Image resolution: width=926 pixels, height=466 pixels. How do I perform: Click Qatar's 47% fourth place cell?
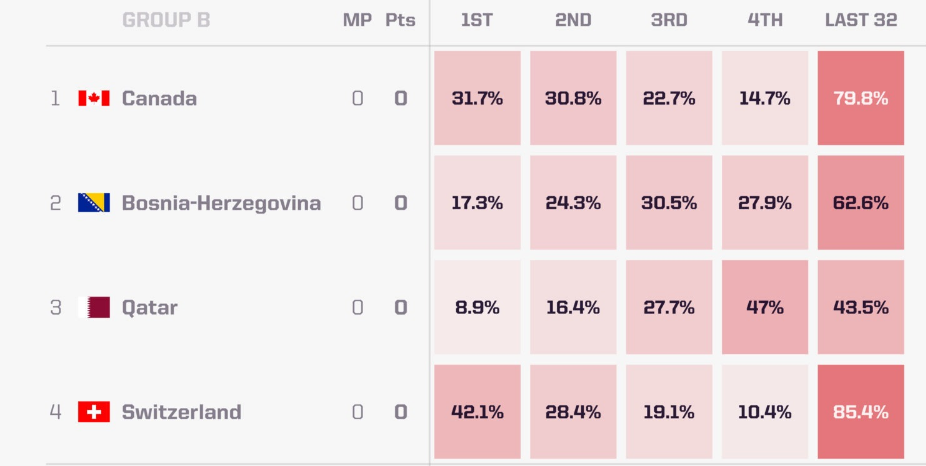coord(765,307)
